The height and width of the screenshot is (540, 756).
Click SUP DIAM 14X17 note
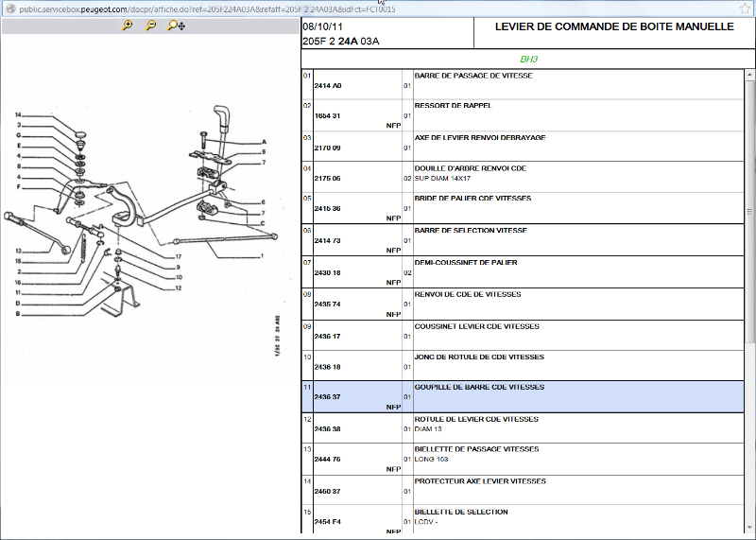pos(442,178)
